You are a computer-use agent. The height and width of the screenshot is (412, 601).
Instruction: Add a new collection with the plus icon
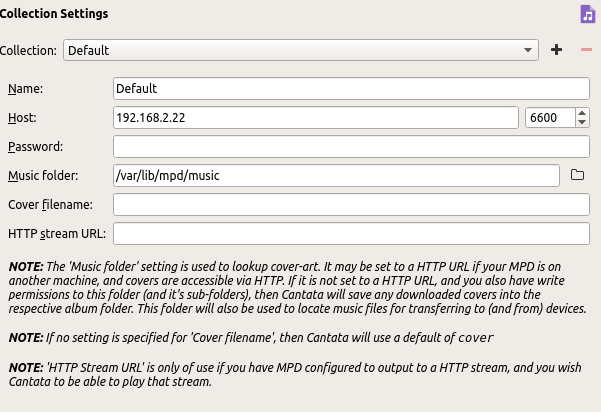pyautogui.click(x=557, y=50)
